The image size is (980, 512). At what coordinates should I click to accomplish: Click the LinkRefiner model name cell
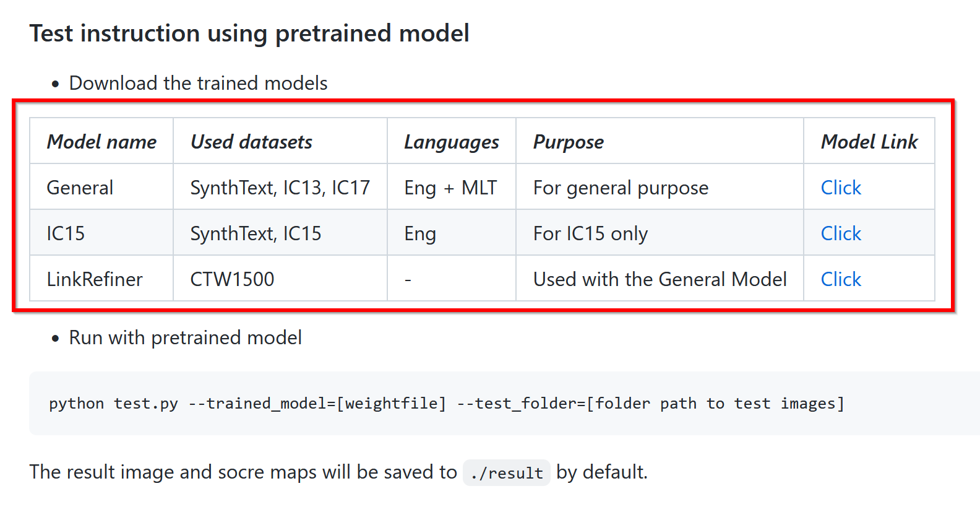pyautogui.click(x=95, y=279)
